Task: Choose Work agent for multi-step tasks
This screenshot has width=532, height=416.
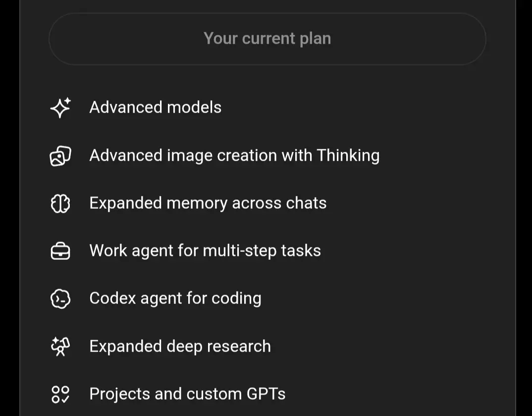Action: tap(205, 250)
